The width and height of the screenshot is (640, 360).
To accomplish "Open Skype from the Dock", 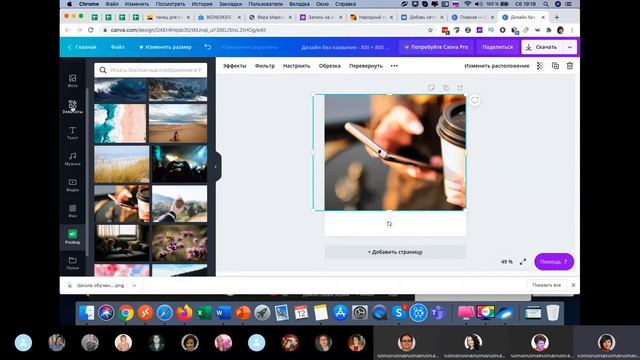I will coord(399,313).
